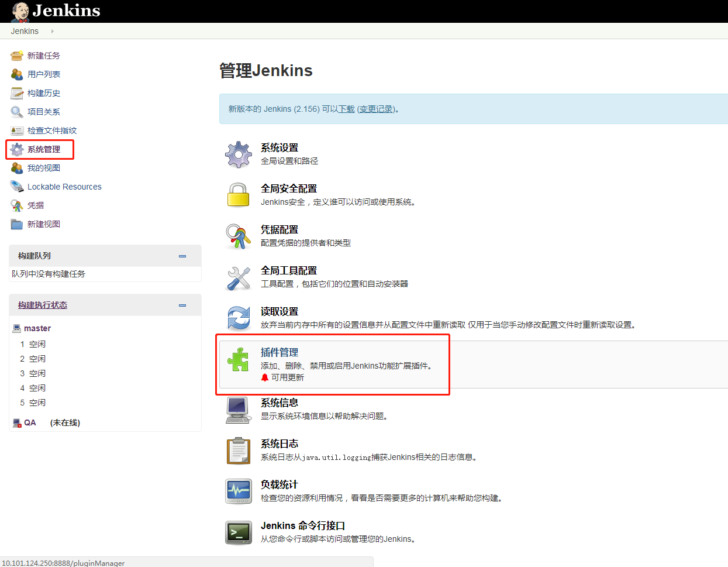This screenshot has width=728, height=567.
Task: Click the QA offline computer icon
Action: point(17,422)
